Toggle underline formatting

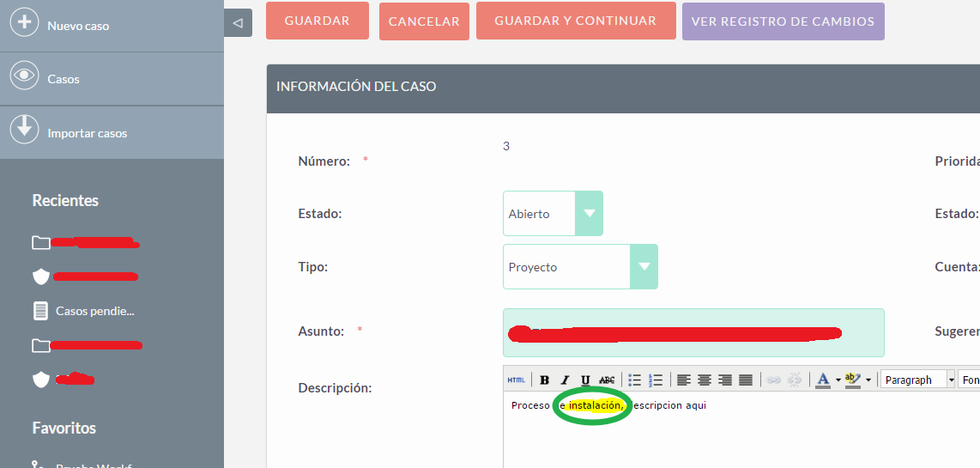585,380
